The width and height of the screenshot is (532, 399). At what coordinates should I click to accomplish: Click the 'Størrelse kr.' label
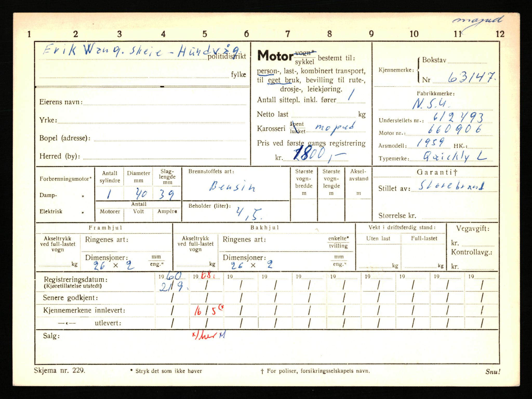point(397,215)
